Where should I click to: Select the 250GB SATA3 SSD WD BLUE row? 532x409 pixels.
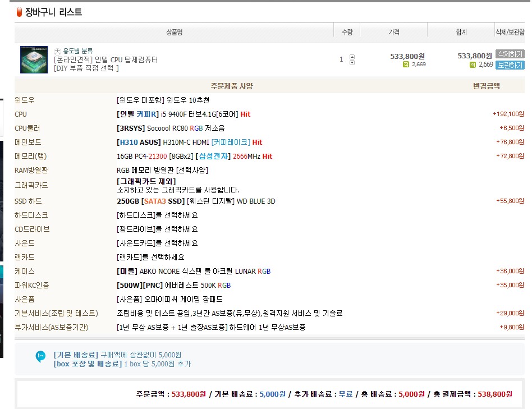click(x=269, y=201)
